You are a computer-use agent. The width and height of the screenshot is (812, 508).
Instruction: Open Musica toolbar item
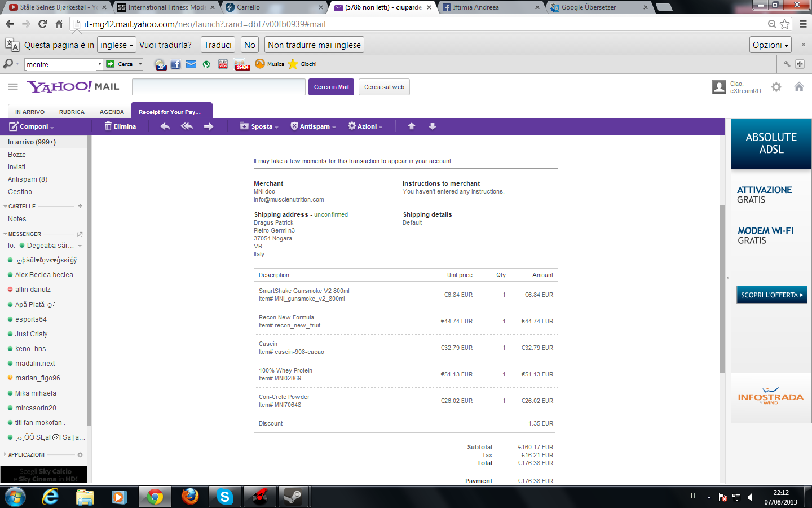[x=270, y=64]
